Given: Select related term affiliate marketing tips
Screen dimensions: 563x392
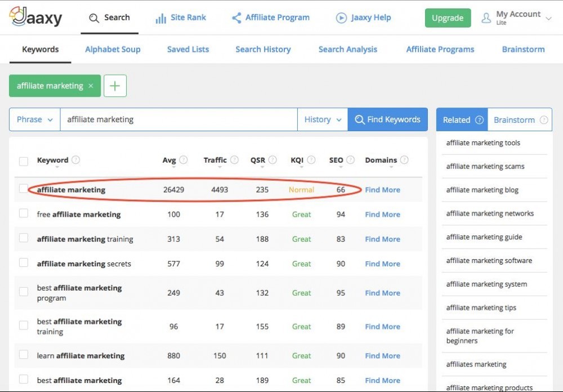Looking at the screenshot, I should pos(481,308).
